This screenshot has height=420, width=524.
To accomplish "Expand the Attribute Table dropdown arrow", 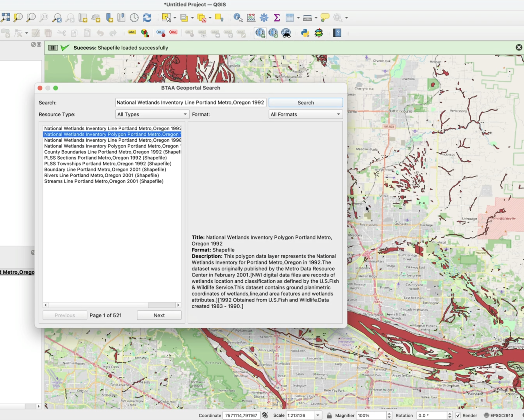I will (x=298, y=18).
